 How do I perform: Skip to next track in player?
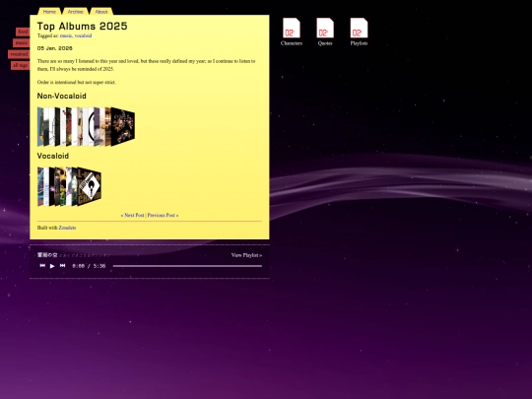click(62, 266)
